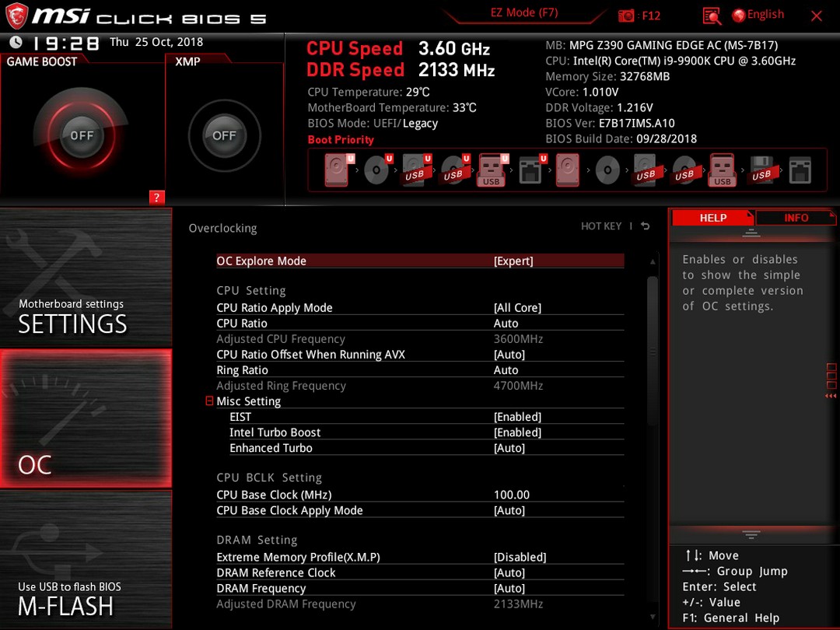
Task: Select the UEFI USB CD/DVD boot icon
Action: point(455,170)
